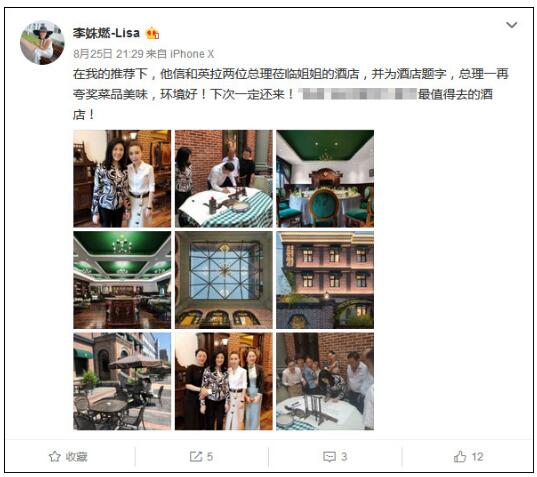Open photo of glass skylight ceiling
The width and height of the screenshot is (537, 477).
(x=224, y=280)
